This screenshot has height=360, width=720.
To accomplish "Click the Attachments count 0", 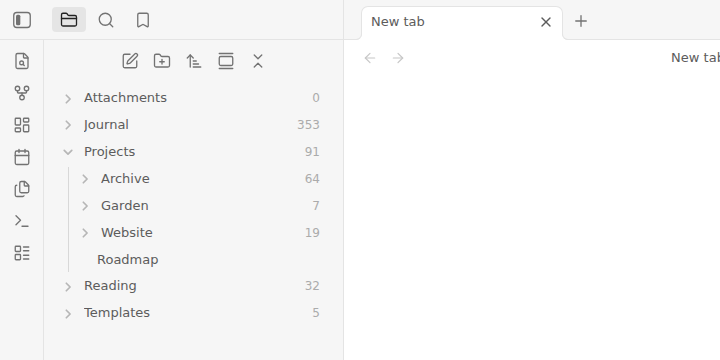I will (316, 98).
